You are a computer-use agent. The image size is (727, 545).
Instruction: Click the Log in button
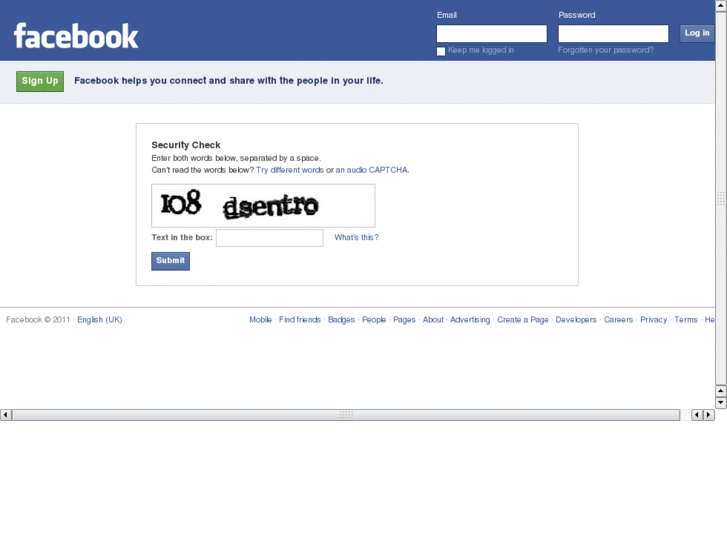[697, 33]
